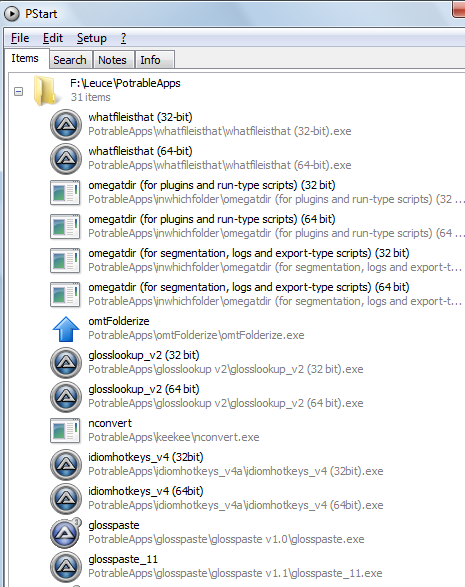
Task: Open the Setup menu
Action: click(92, 38)
